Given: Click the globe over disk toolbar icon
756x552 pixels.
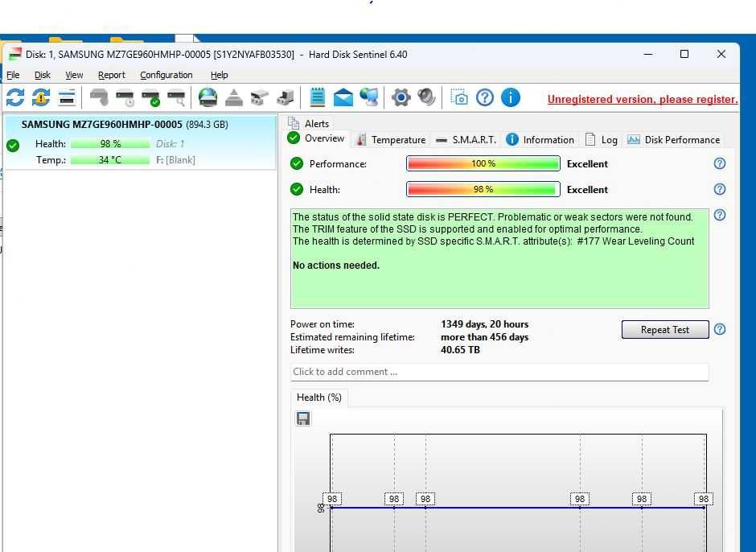Looking at the screenshot, I should 207,97.
